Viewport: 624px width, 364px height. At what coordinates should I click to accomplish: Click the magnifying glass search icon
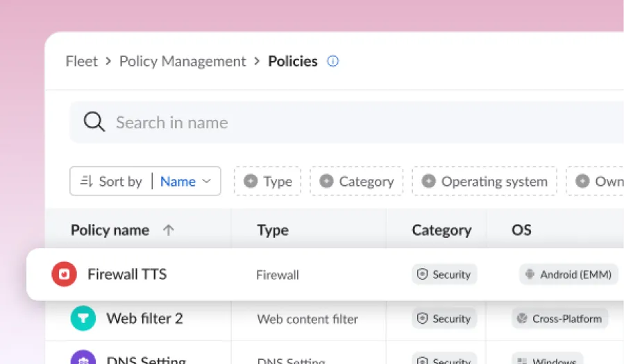point(94,123)
